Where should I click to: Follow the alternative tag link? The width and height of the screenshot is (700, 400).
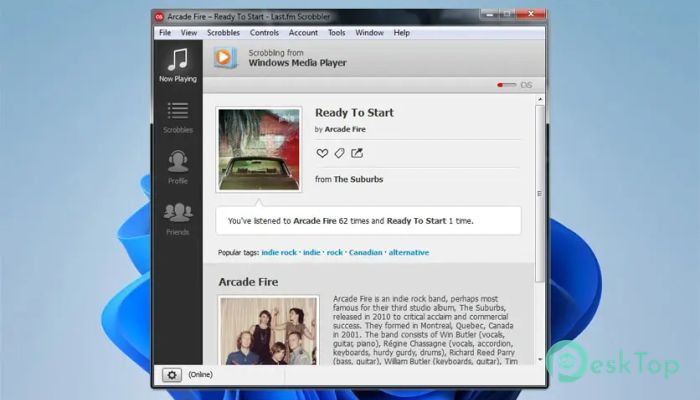[408, 252]
